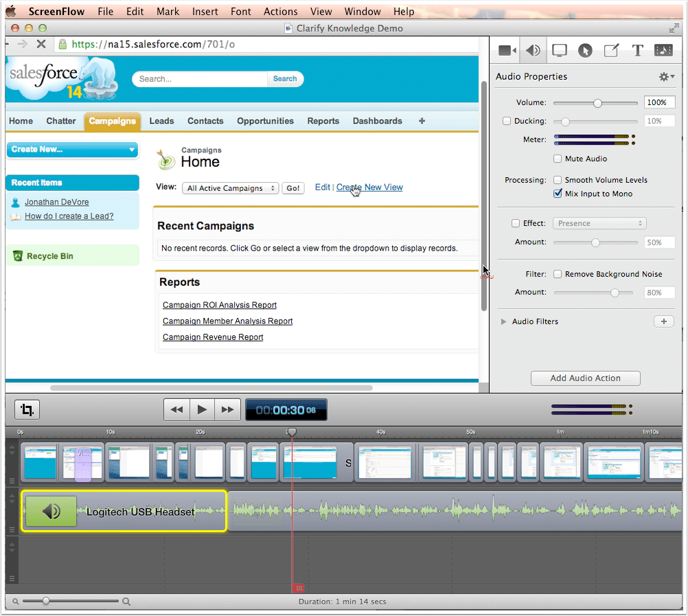
Task: Check the Mute Audio checkbox
Action: click(x=558, y=159)
